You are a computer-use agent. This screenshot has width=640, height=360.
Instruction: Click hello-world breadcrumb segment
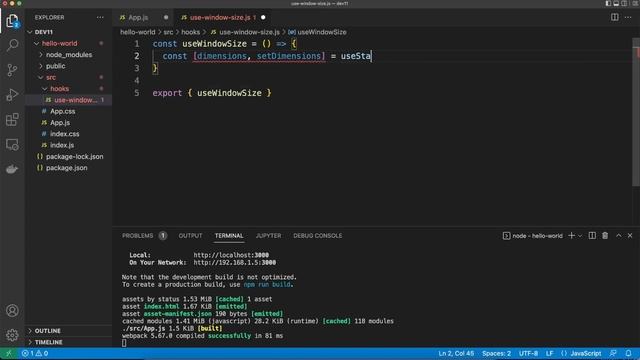tap(138, 32)
